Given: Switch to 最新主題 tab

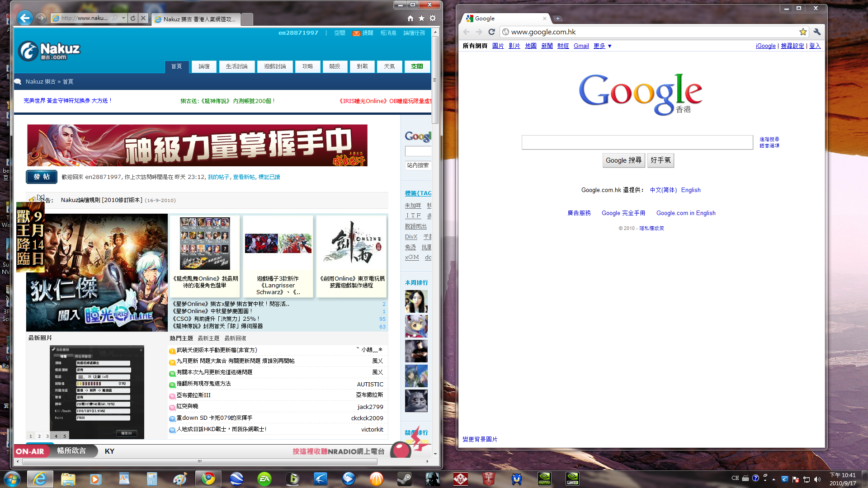Looking at the screenshot, I should pyautogui.click(x=208, y=338).
